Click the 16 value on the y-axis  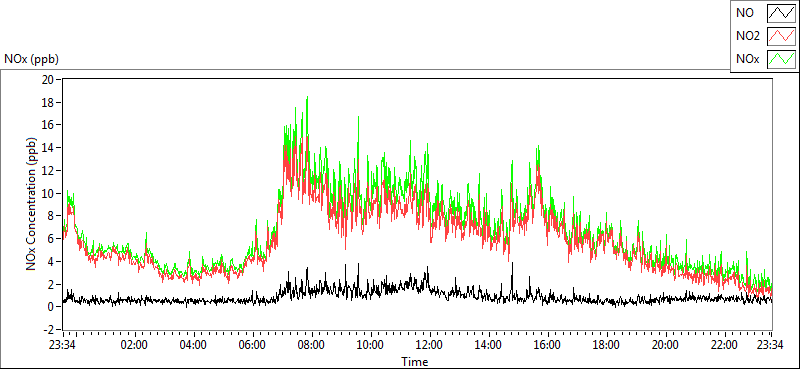[x=48, y=125]
